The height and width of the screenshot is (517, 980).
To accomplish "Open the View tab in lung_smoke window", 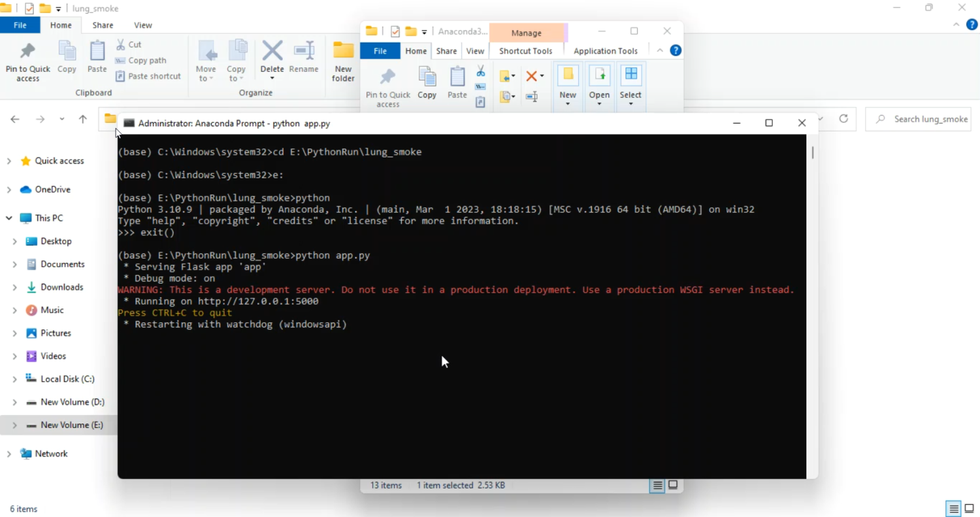I will tap(142, 25).
